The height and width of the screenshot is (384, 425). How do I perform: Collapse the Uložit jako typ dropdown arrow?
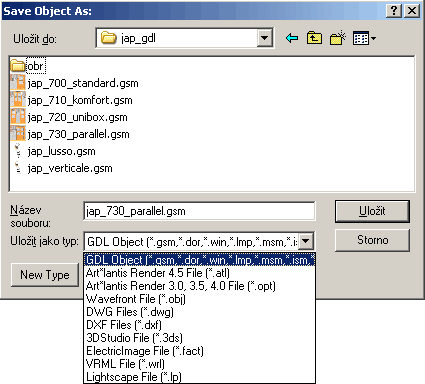[x=306, y=241]
